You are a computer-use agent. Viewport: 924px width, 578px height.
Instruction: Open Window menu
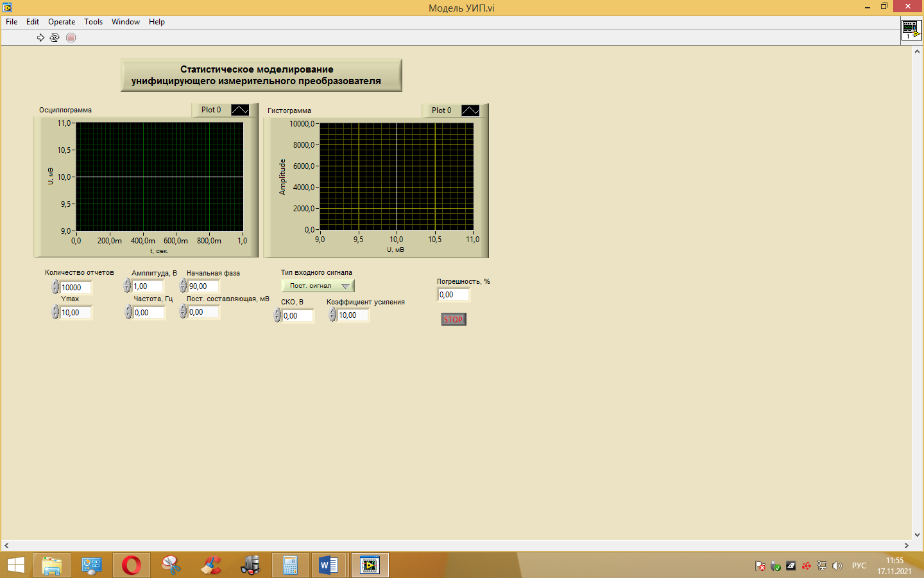[x=126, y=22]
